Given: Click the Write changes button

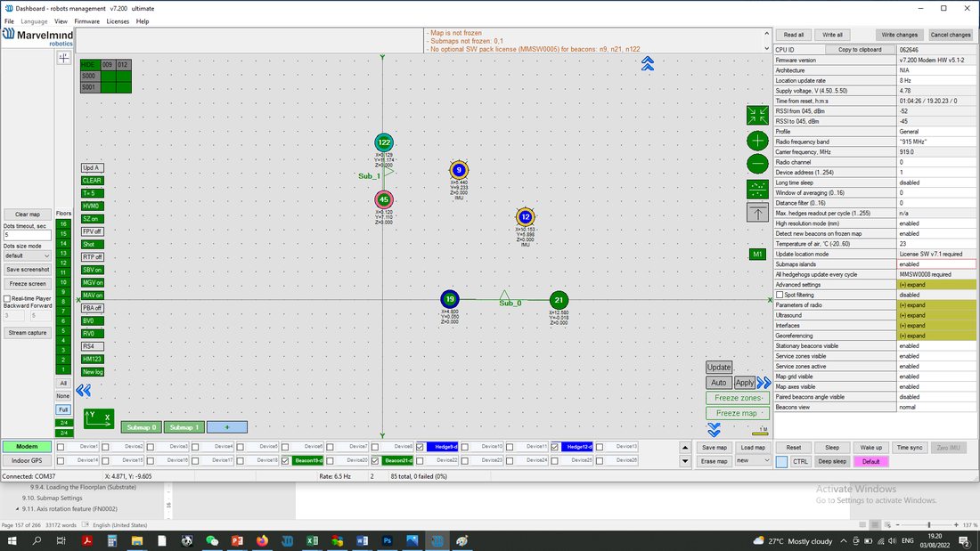Looking at the screenshot, I should pos(900,35).
